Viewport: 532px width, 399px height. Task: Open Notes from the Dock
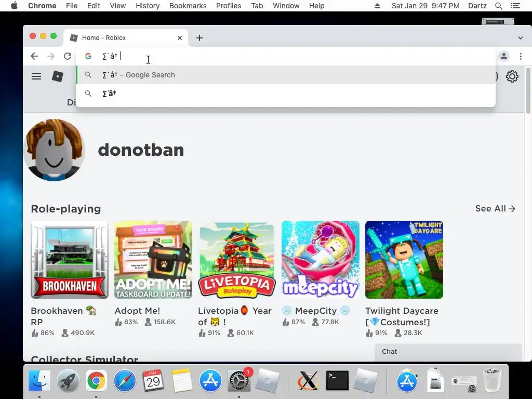[x=181, y=381]
